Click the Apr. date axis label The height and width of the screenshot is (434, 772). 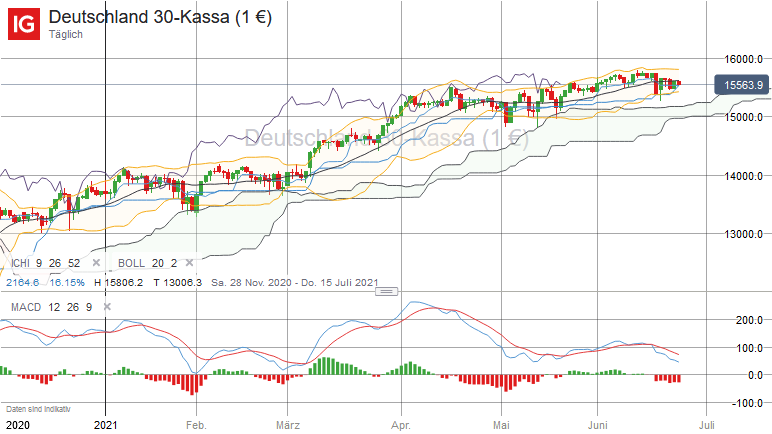click(x=401, y=425)
